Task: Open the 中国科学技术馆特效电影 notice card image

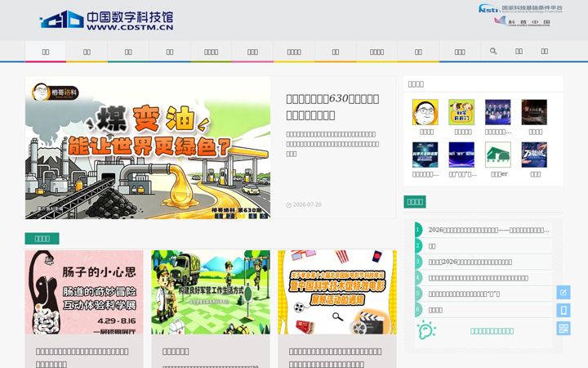Action: coord(337,292)
